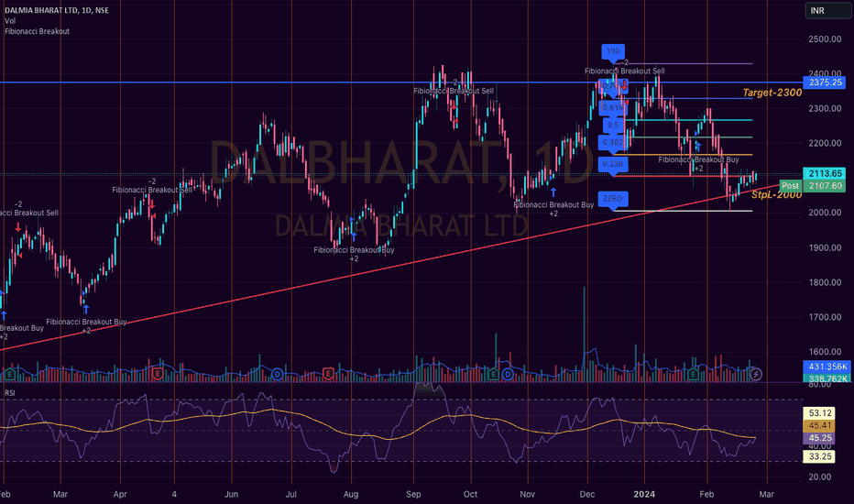Open the dividend D marker in October
The width and height of the screenshot is (854, 504).
click(x=508, y=374)
